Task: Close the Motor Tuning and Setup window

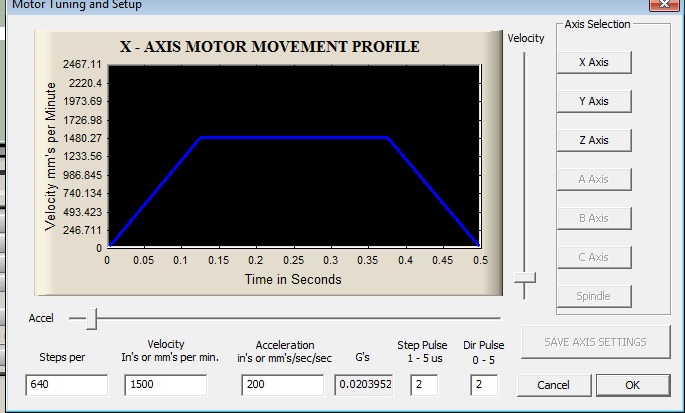Action: point(664,4)
